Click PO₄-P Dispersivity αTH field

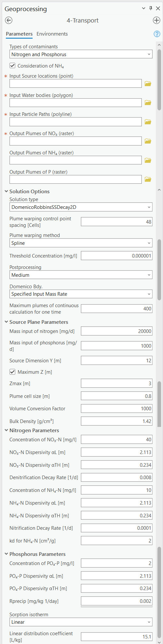pyautogui.click(x=117, y=588)
